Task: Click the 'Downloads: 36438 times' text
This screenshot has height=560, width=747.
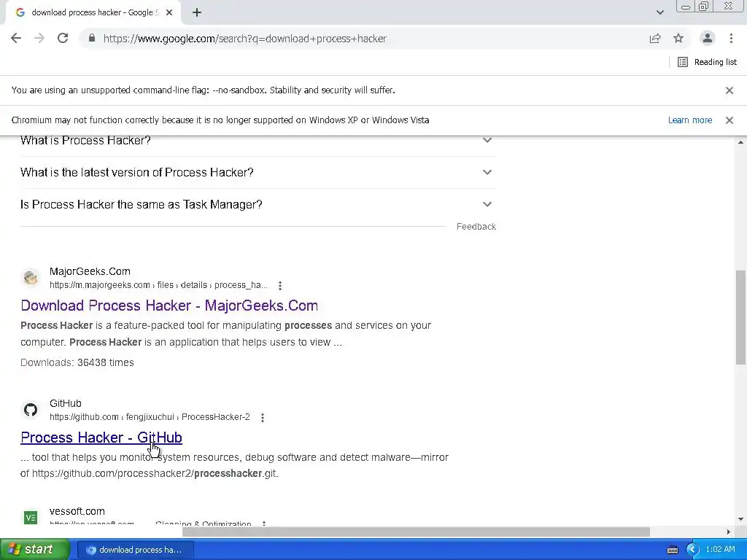Action: point(77,363)
